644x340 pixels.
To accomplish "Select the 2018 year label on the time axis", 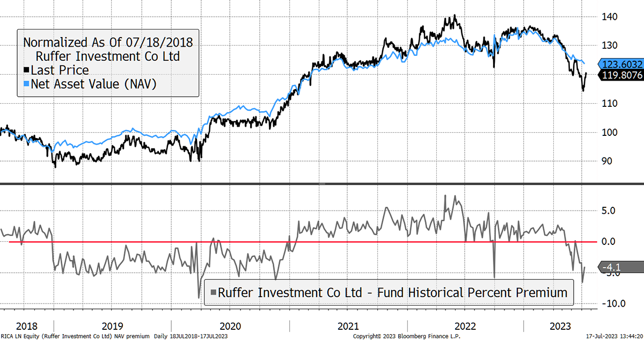I will click(26, 327).
